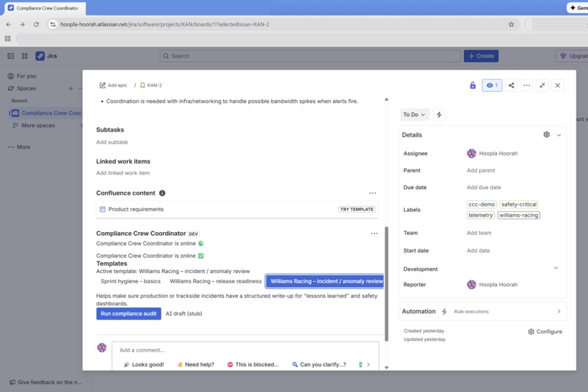The image size is (588, 392).
Task: Close the KAN-2 issue dialog
Action: click(x=557, y=85)
